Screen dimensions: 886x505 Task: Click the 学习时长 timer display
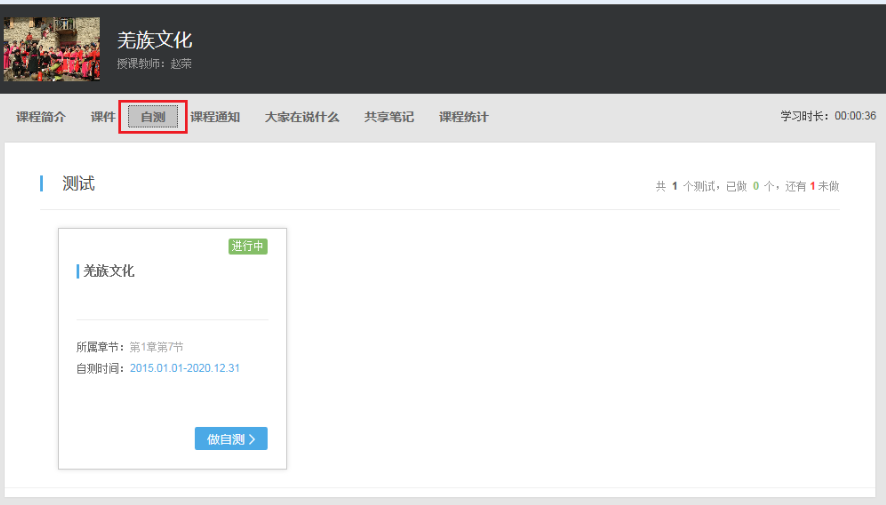coord(828,117)
